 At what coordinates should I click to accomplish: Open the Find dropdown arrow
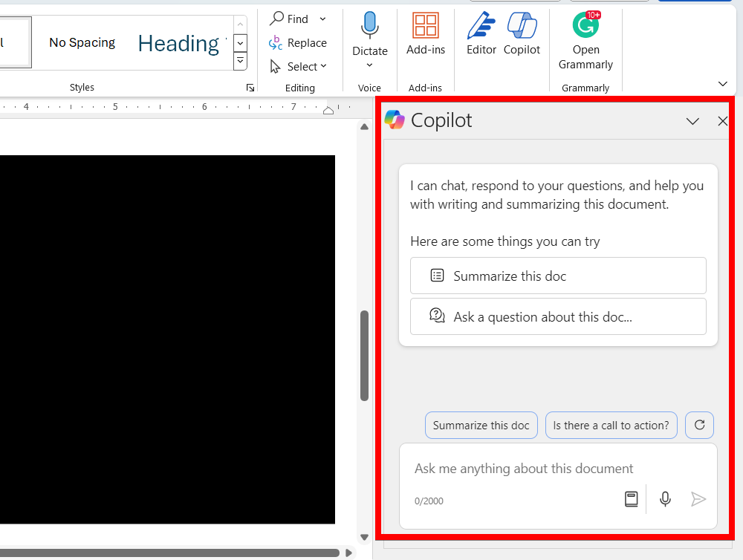[322, 19]
